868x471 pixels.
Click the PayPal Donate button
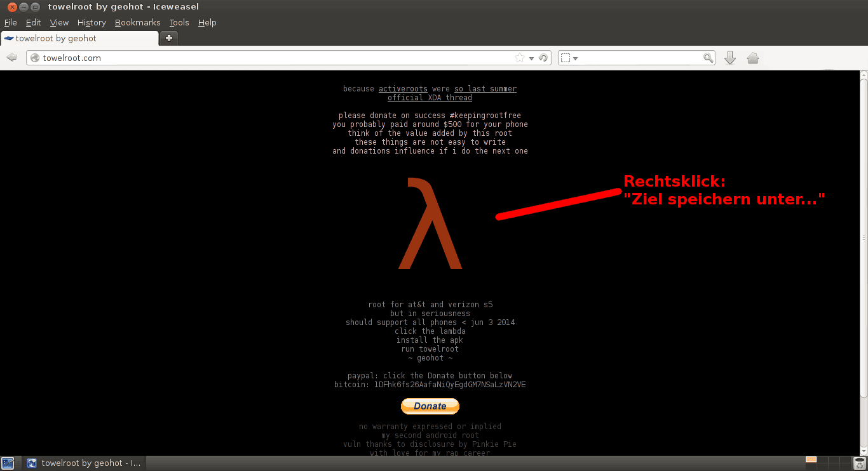(430, 406)
